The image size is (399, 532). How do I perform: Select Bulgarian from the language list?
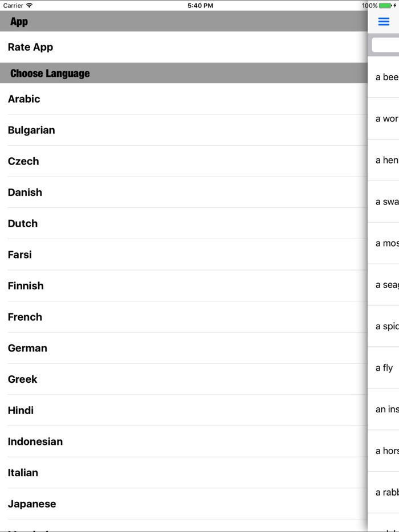point(31,130)
